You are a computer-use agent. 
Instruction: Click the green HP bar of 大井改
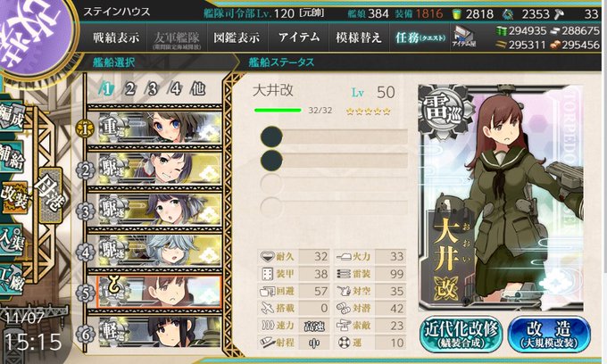point(278,111)
